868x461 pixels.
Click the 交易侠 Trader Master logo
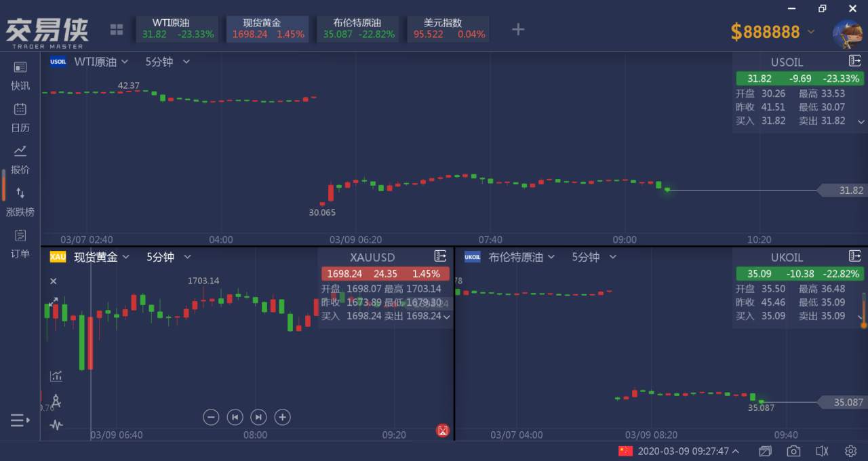click(x=47, y=32)
